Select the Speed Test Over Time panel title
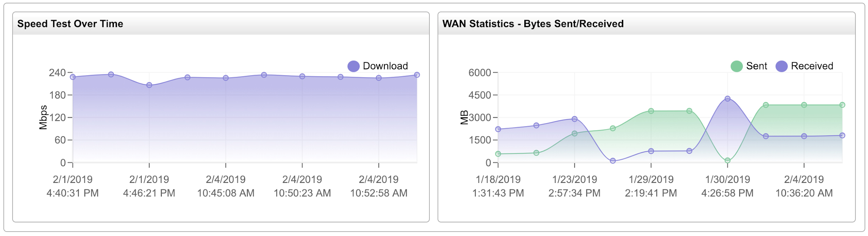The height and width of the screenshot is (236, 868). tap(70, 24)
